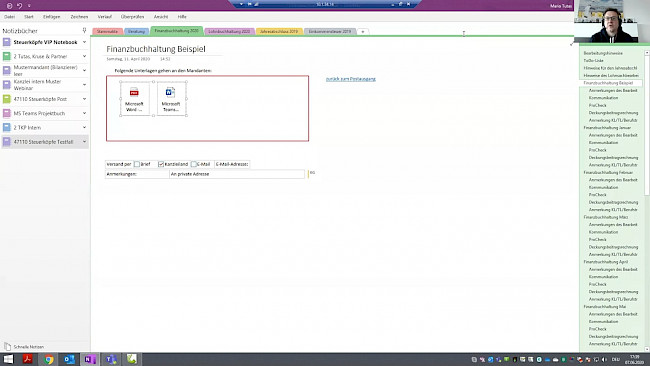The width and height of the screenshot is (650, 366).
Task: Click the OneNote taskbar icon
Action: click(x=90, y=359)
